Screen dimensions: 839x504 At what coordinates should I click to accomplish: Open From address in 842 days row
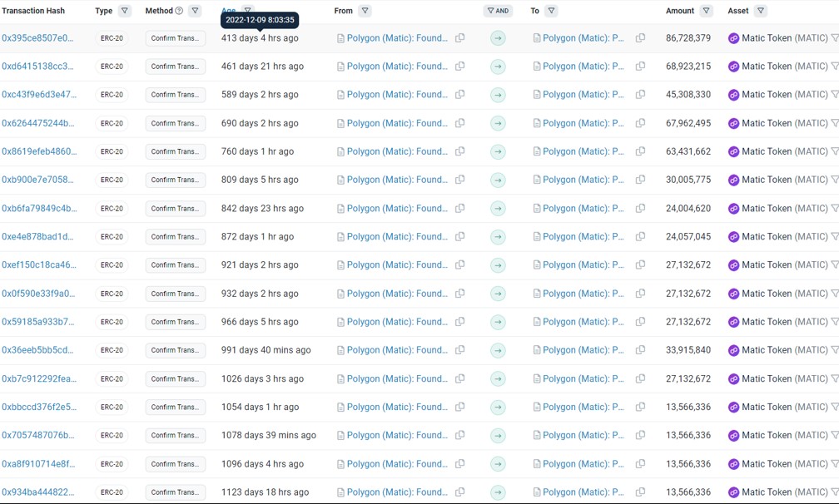[397, 209]
